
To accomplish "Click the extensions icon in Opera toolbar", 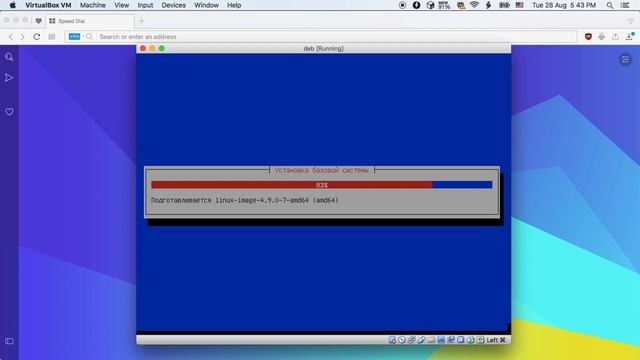I will [x=602, y=37].
